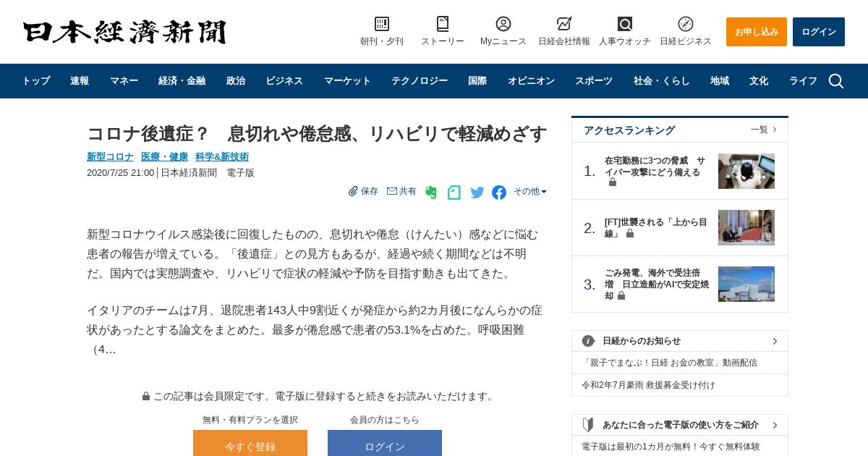Open the ライフ navigation item
The height and width of the screenshot is (456, 868).
pos(803,81)
